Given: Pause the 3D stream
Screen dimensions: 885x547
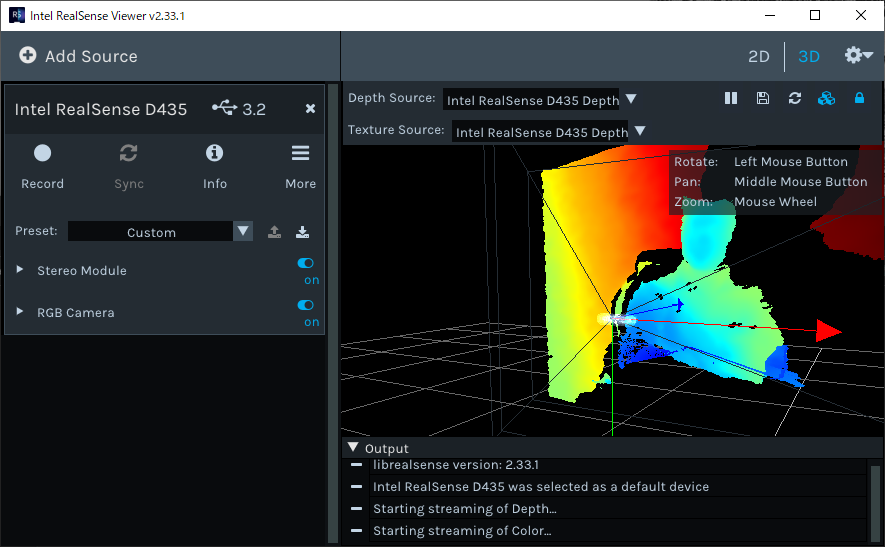Looking at the screenshot, I should 731,98.
